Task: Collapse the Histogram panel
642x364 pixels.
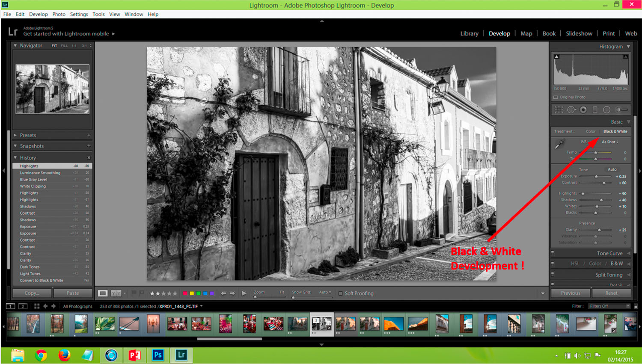Action: tap(628, 46)
